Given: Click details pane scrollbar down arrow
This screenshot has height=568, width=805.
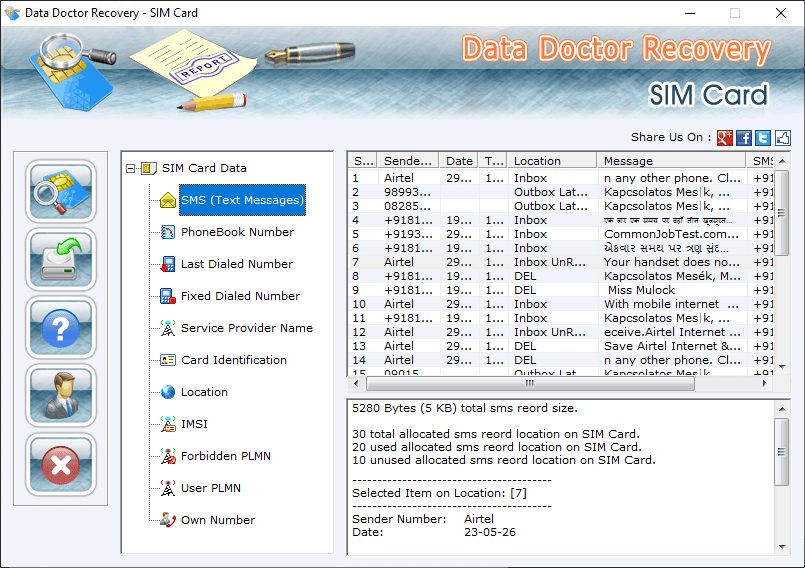Looking at the screenshot, I should coord(782,546).
